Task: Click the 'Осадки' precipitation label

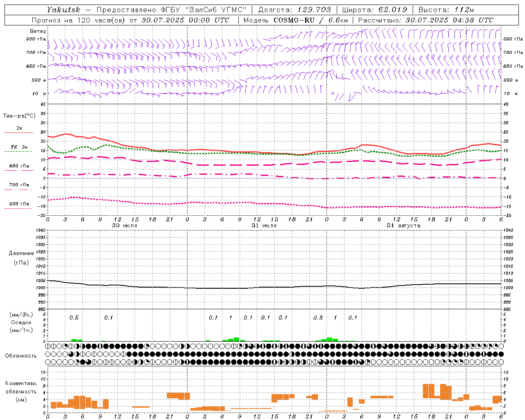Action: (x=21, y=322)
